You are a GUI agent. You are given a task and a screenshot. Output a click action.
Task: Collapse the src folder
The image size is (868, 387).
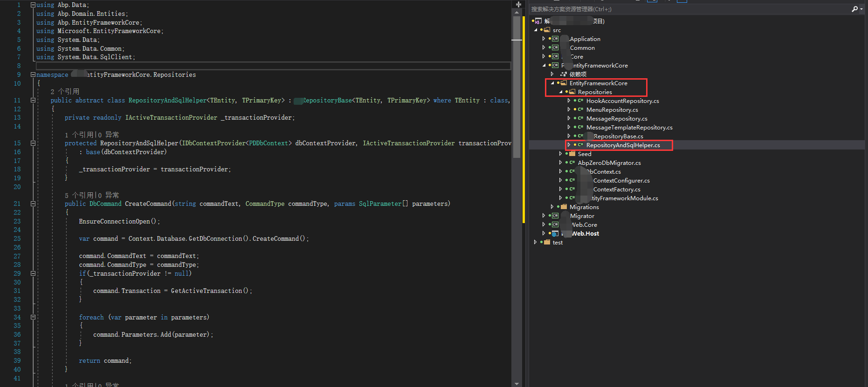[536, 30]
